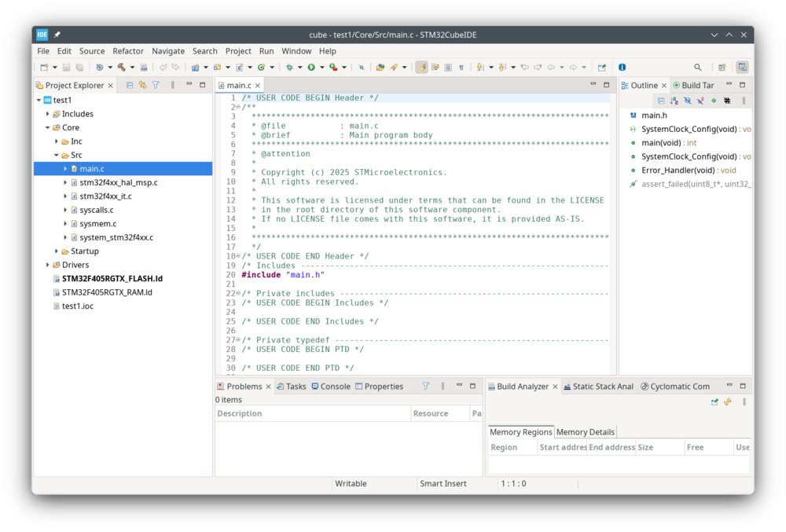Expand the Startup folder
Screen dimensions: 786x532
click(x=55, y=251)
